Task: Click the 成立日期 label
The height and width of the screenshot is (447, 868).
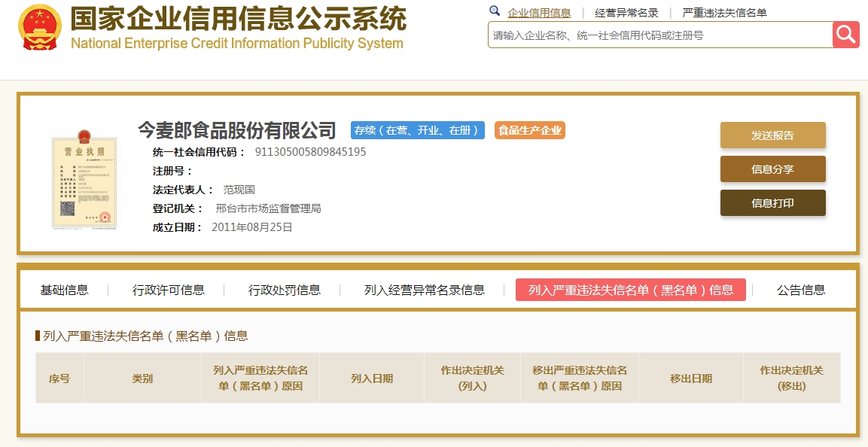Action: click(x=178, y=227)
